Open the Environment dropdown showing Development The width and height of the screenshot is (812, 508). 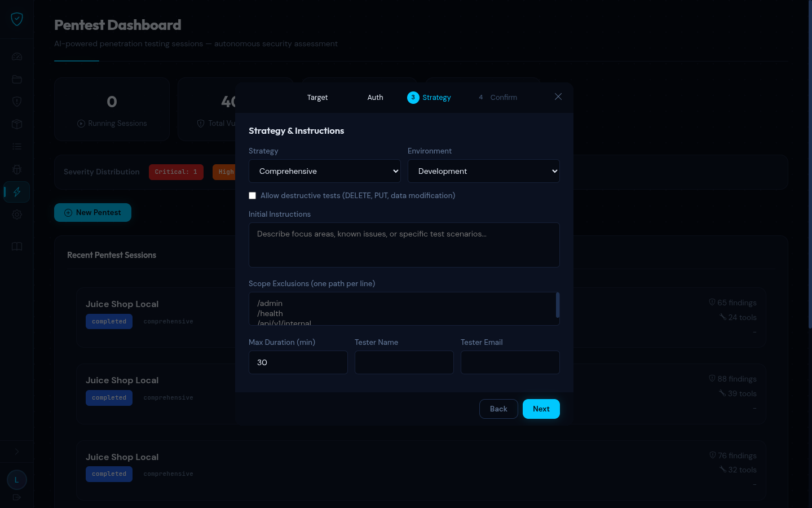[x=483, y=171]
